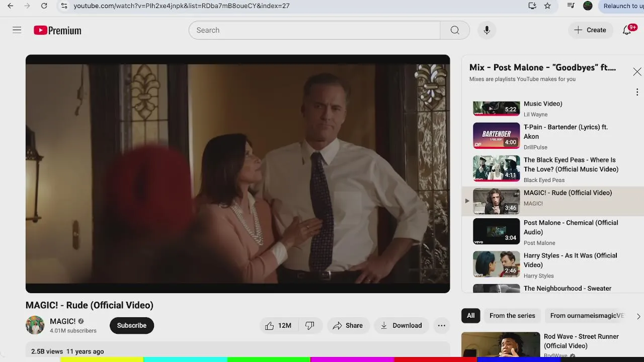Click the Where Is The Love thumbnail
The height and width of the screenshot is (362, 644).
point(496,168)
